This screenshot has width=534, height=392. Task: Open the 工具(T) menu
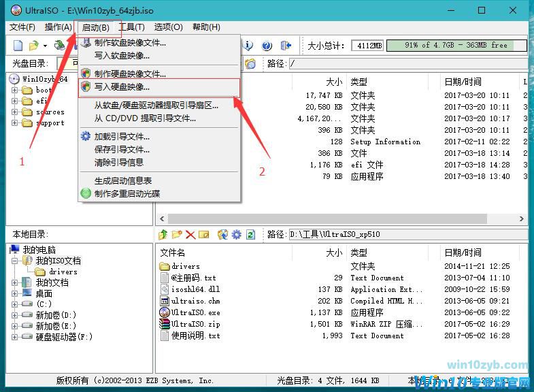click(x=131, y=27)
